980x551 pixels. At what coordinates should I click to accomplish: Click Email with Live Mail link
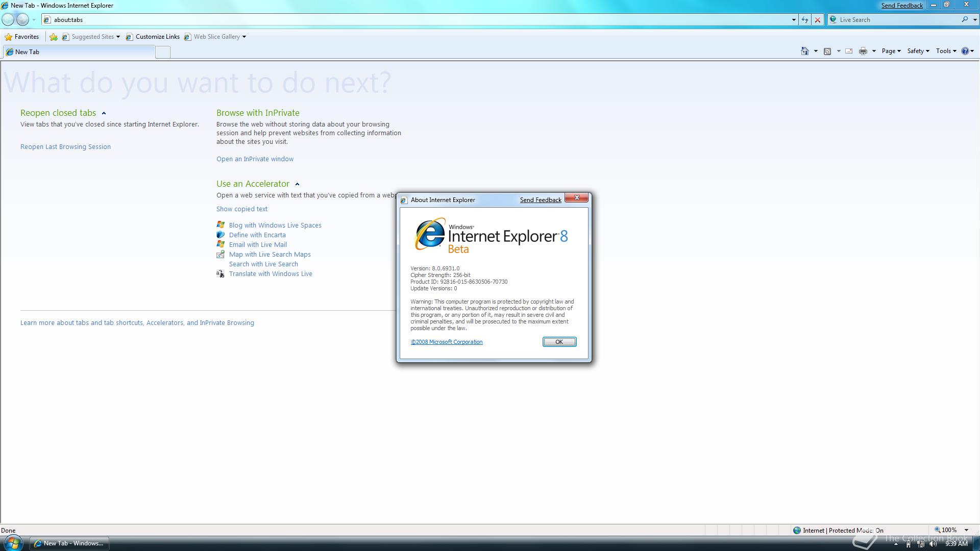click(258, 245)
